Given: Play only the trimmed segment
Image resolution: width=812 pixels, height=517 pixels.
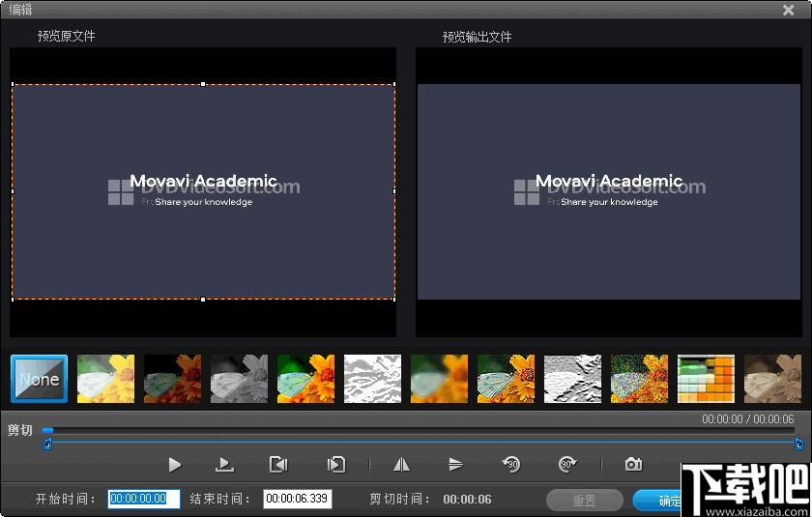Looking at the screenshot, I should tap(224, 465).
